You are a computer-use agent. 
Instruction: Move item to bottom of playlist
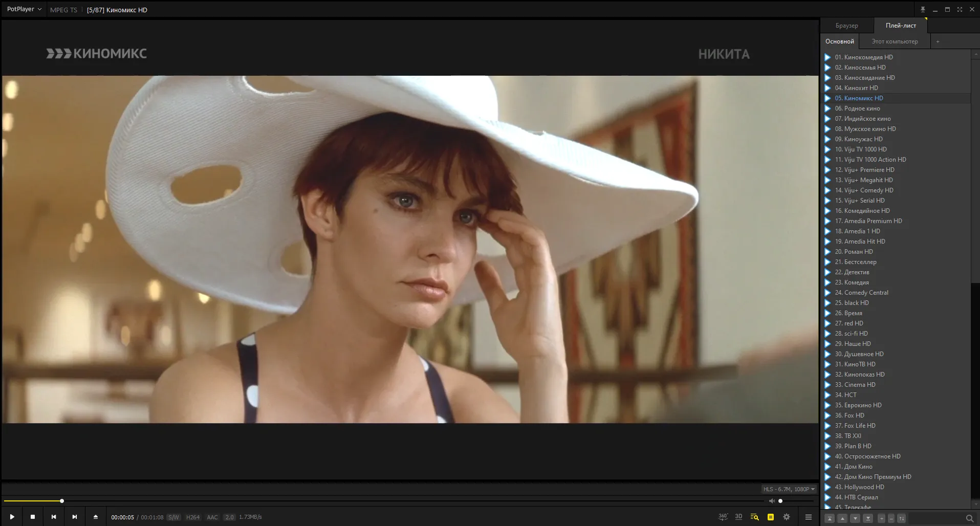coord(868,518)
